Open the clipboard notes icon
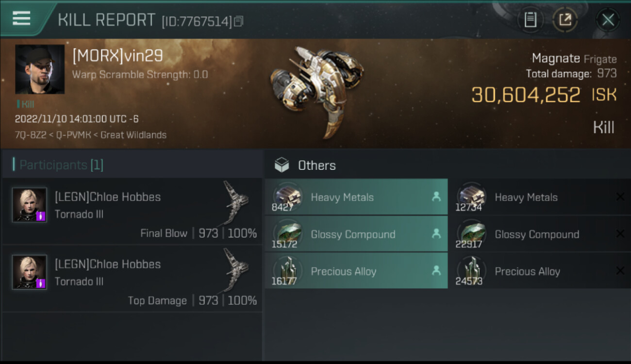The width and height of the screenshot is (631, 364). [x=530, y=20]
